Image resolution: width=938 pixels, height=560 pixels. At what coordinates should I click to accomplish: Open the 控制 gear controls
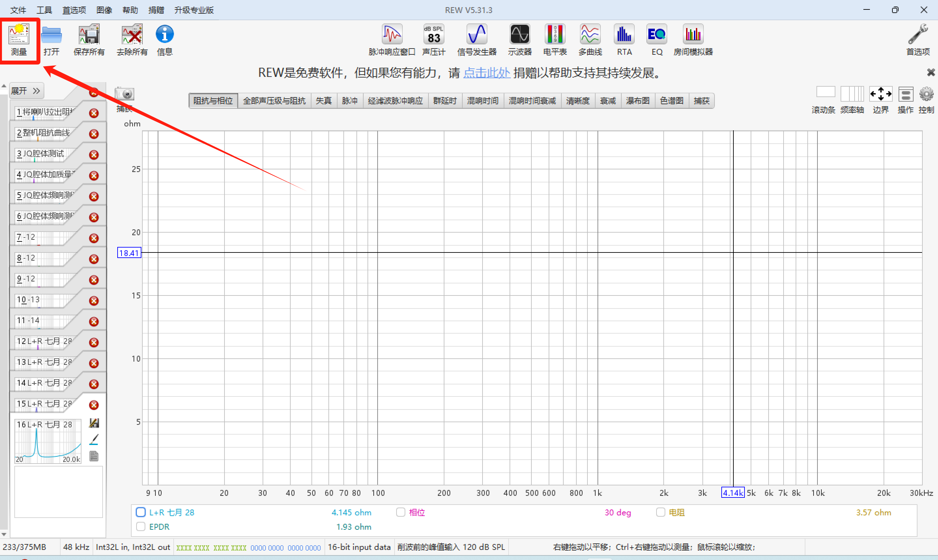click(926, 100)
